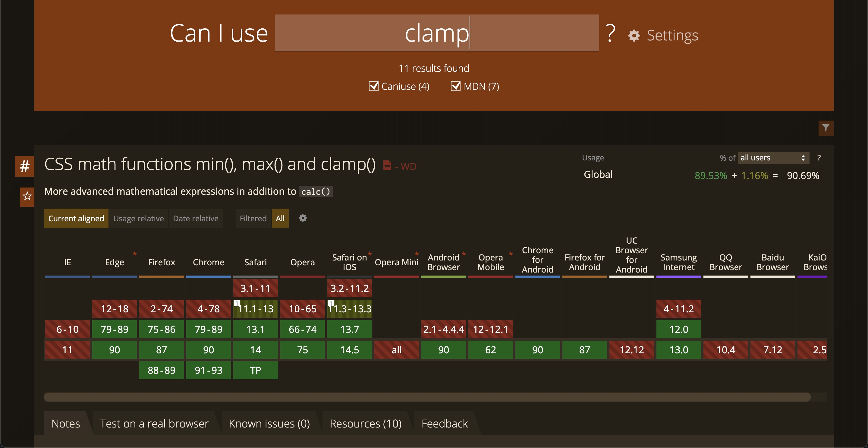Uncheck the Caniuse results checkbox

(x=373, y=86)
